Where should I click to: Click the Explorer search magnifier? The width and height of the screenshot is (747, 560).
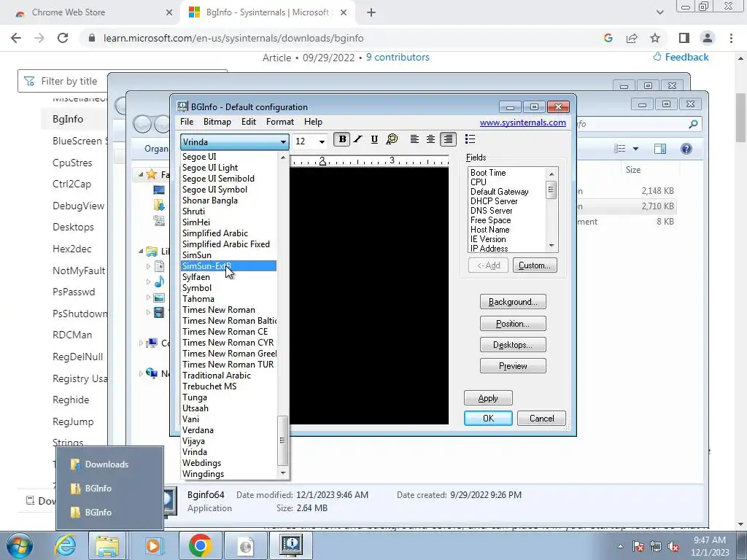click(693, 124)
